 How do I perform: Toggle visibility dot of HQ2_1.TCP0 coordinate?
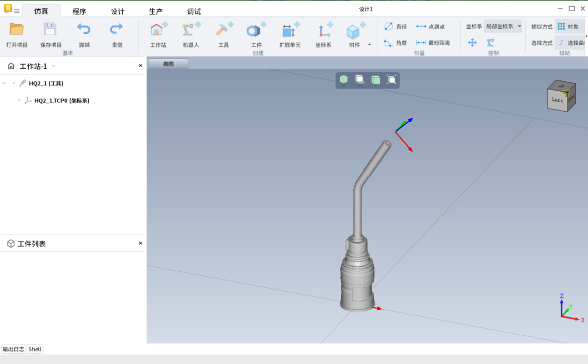19,101
